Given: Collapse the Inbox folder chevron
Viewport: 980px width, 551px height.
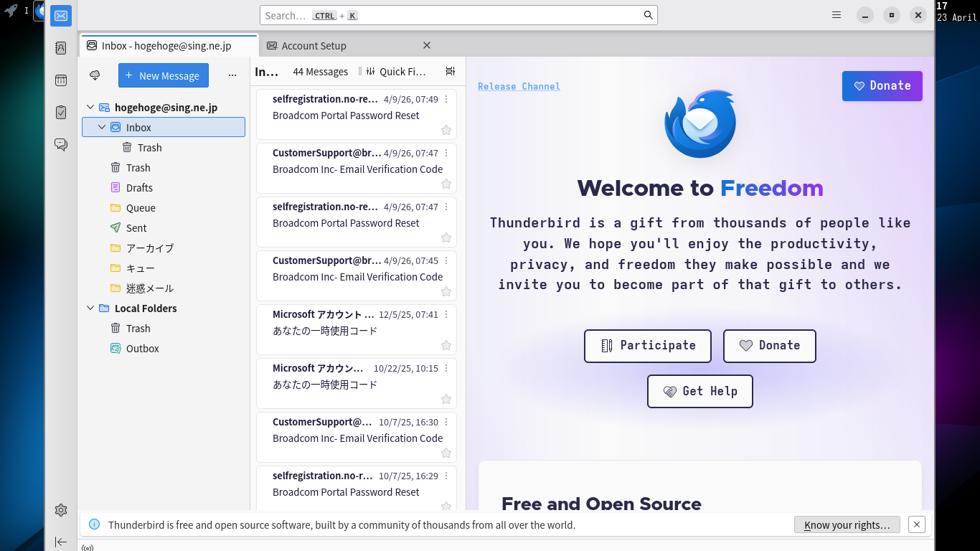Looking at the screenshot, I should tap(102, 128).
